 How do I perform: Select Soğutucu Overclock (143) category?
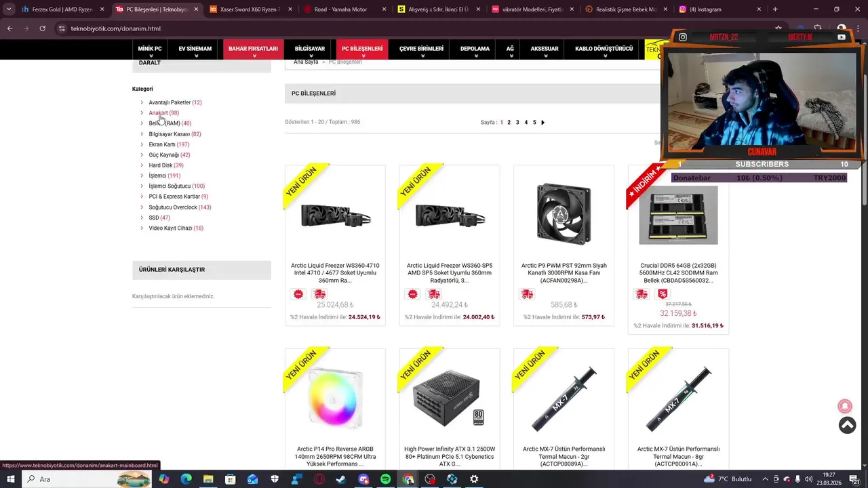point(180,207)
